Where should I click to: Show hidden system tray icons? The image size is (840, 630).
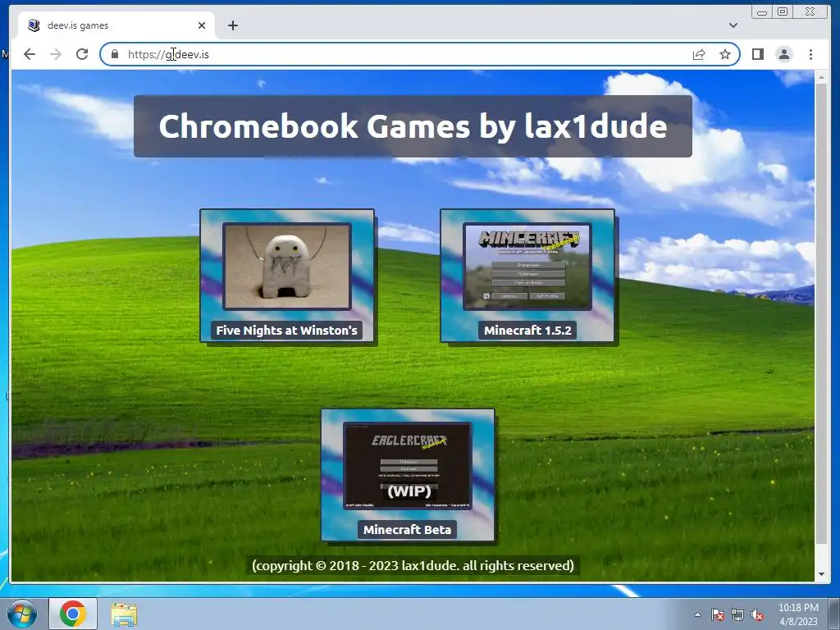point(697,614)
